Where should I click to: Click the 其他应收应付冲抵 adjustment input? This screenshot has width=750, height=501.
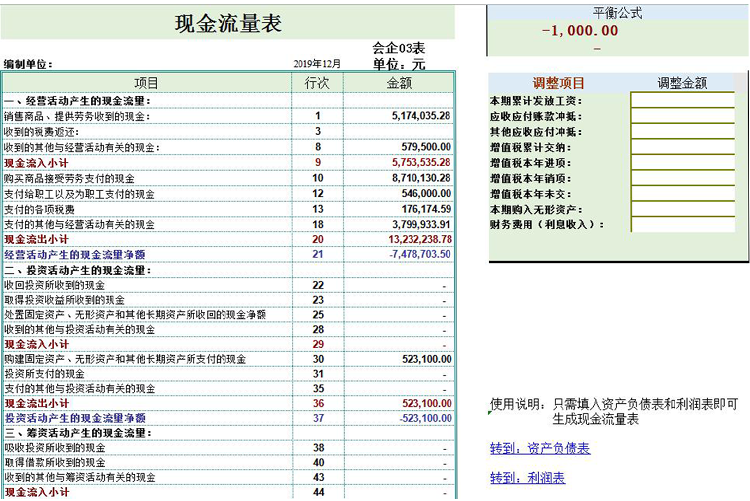[683, 131]
